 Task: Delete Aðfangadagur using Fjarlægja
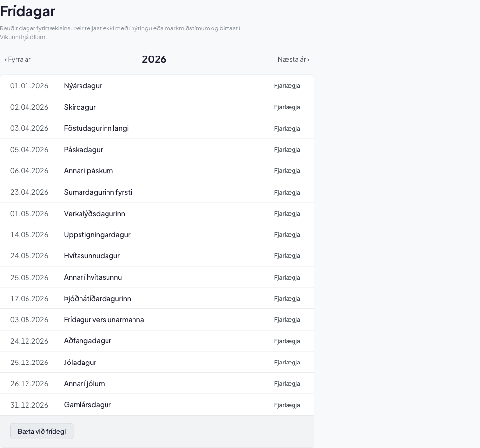(x=287, y=341)
